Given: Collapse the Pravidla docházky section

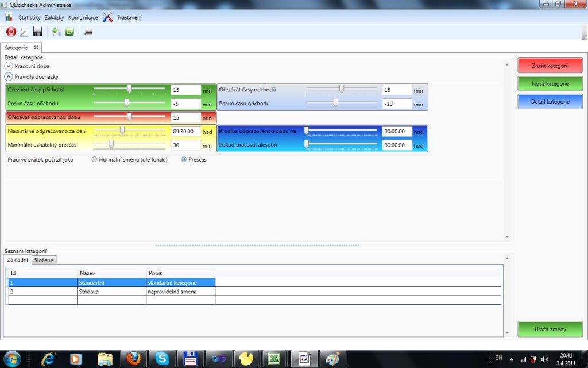Looking at the screenshot, I should pyautogui.click(x=9, y=76).
